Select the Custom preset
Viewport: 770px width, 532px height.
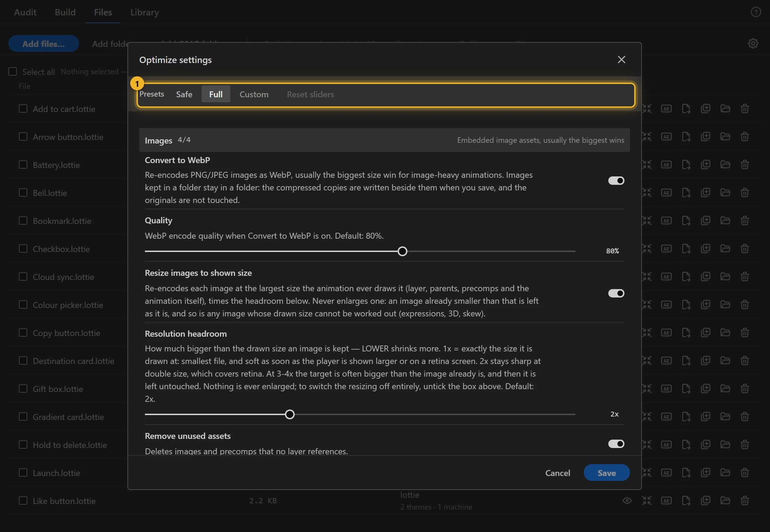254,94
